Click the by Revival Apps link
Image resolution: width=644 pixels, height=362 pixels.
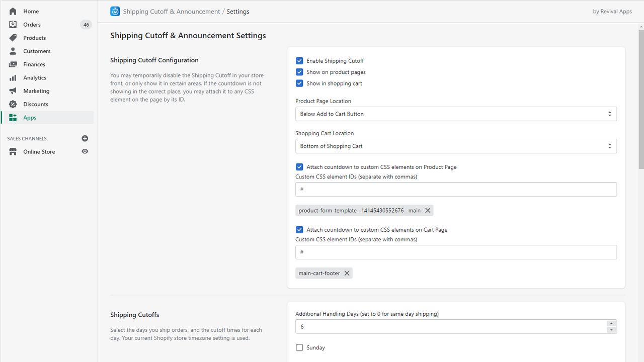(612, 11)
